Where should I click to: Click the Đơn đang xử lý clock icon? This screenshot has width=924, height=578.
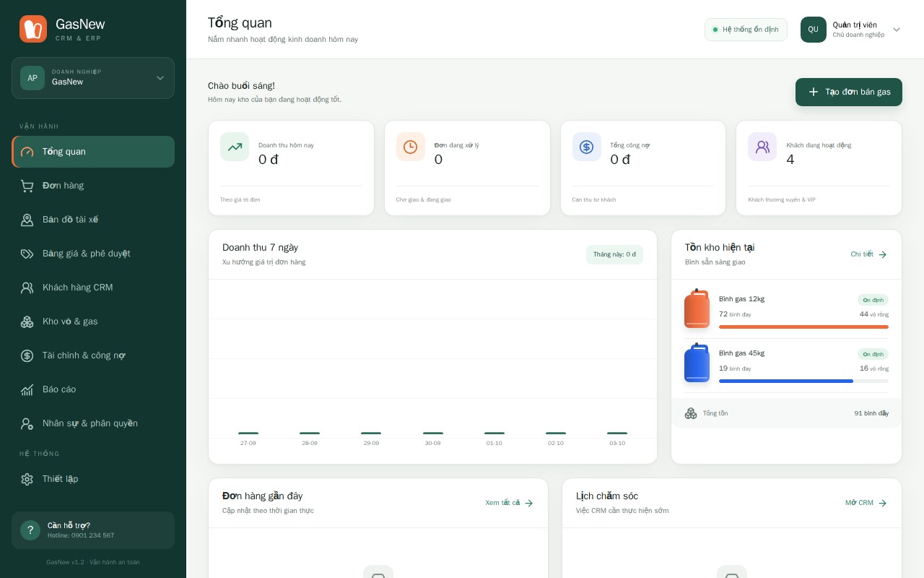coord(411,147)
